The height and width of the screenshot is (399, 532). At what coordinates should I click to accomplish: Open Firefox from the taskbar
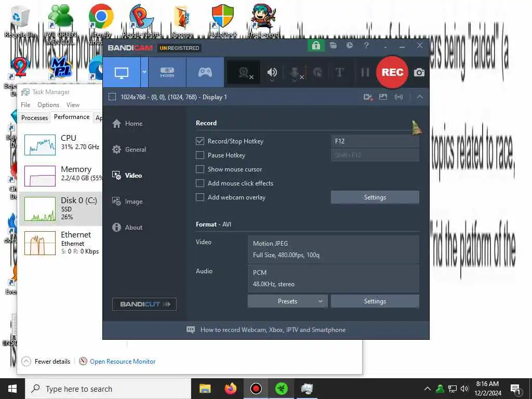(231, 389)
